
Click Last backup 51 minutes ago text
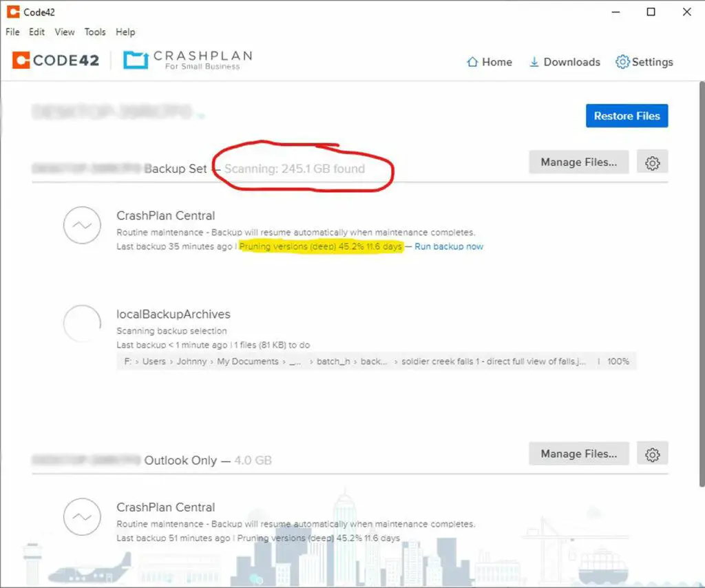(x=173, y=538)
